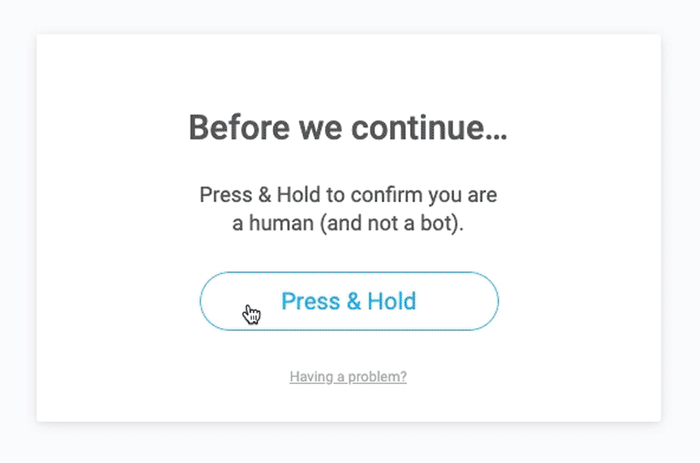
Task: Select the Before we continue... heading
Action: 348,128
